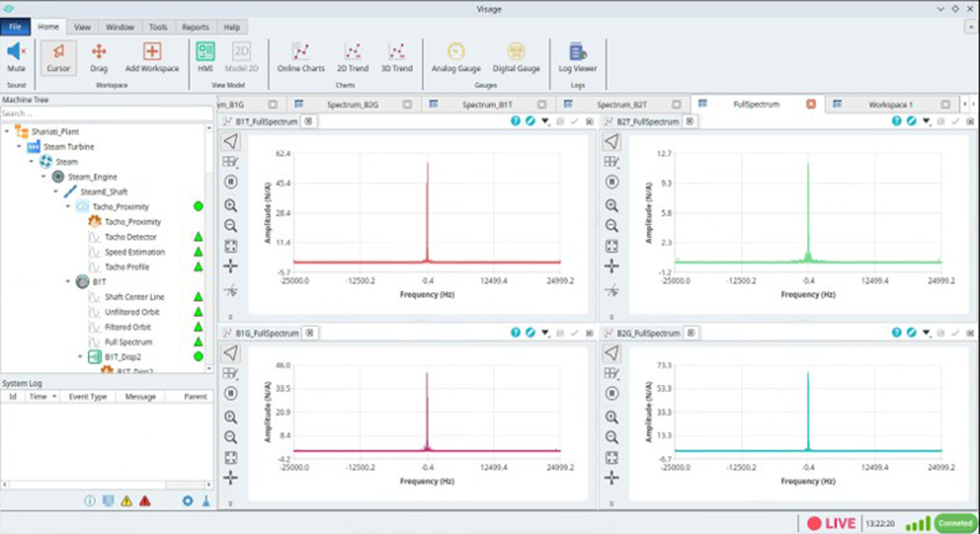Clear the System Log with broom
Image resolution: width=980 pixels, height=534 pixels.
click(x=206, y=501)
